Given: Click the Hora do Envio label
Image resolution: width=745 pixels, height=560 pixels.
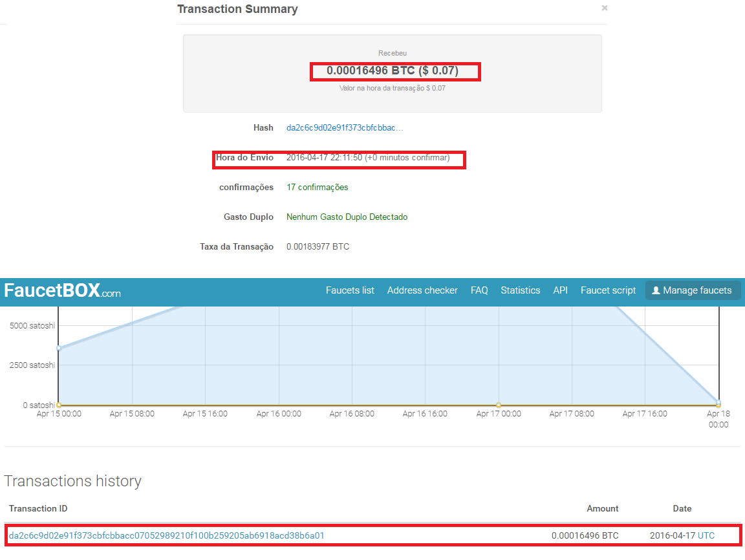Looking at the screenshot, I should [x=244, y=158].
